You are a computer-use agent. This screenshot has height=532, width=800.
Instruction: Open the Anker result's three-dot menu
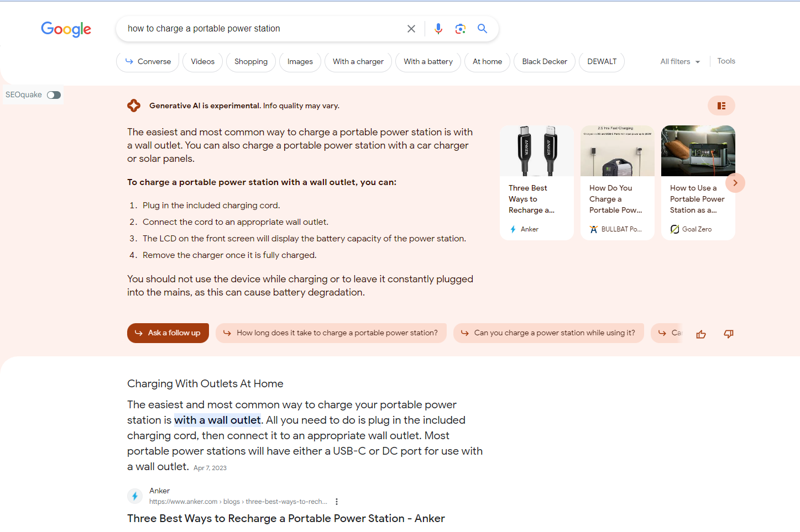click(x=337, y=502)
